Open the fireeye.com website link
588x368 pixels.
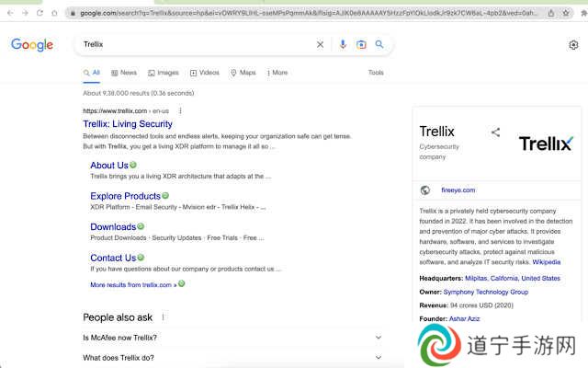point(458,190)
